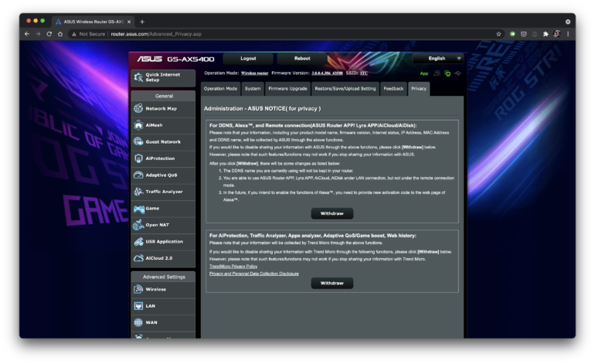Click the Wireless router operation mode link
The height and width of the screenshot is (364, 595).
coord(255,73)
